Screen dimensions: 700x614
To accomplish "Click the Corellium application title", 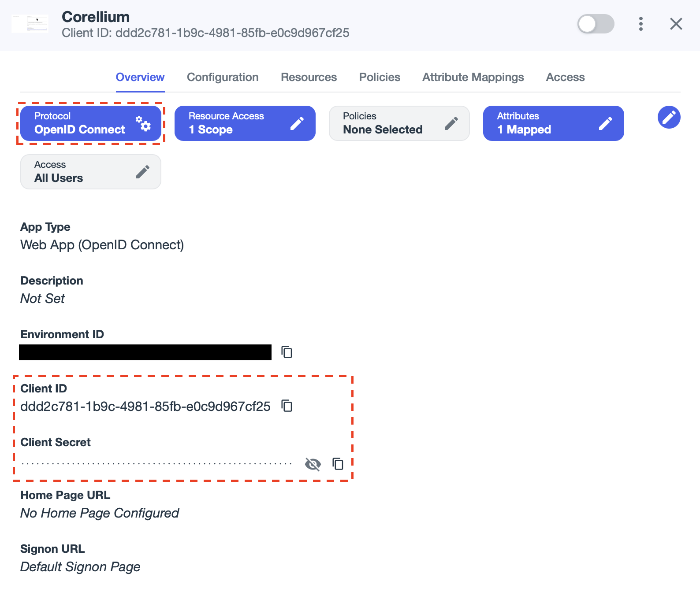I will tap(96, 17).
